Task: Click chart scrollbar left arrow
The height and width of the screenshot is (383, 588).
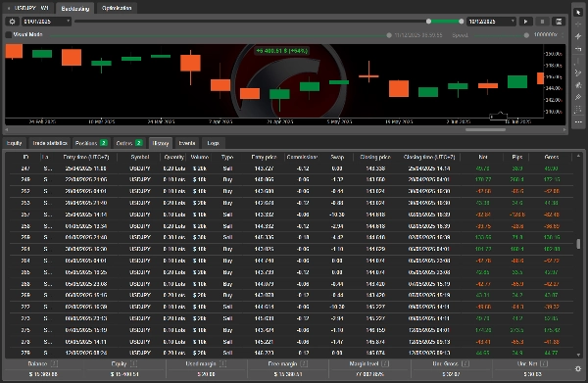Action: [7, 129]
